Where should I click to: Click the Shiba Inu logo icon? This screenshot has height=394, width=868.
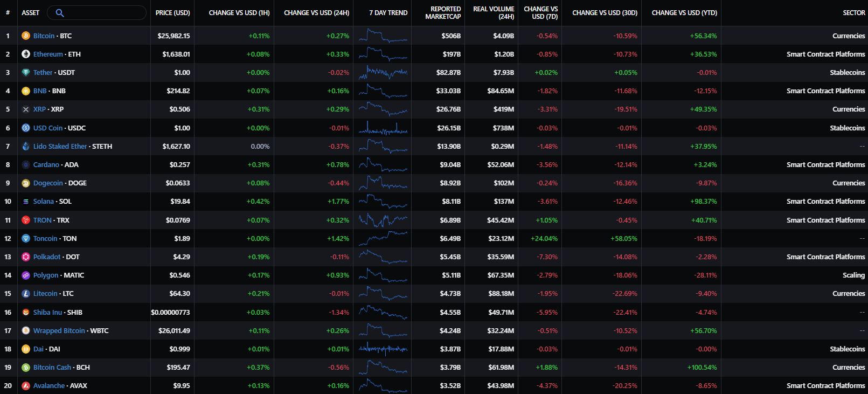(x=26, y=312)
